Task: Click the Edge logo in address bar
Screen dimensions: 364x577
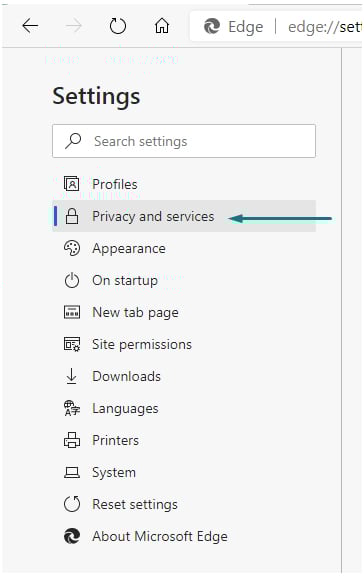Action: [x=212, y=26]
